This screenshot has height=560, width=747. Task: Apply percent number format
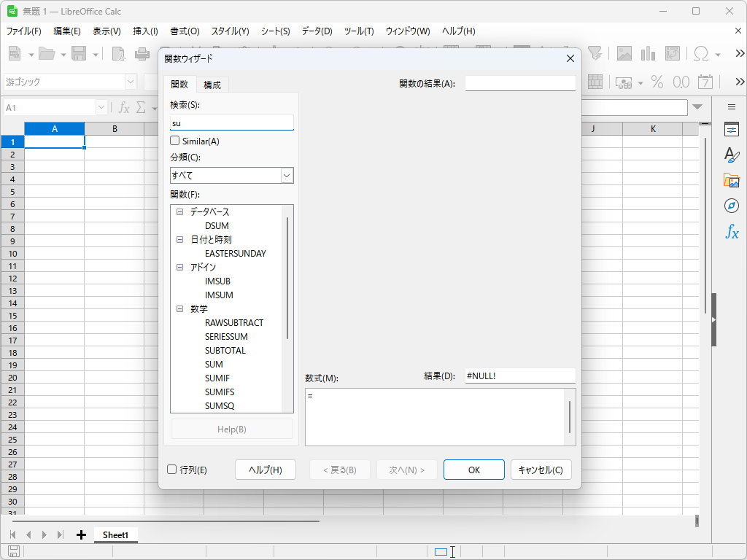657,82
